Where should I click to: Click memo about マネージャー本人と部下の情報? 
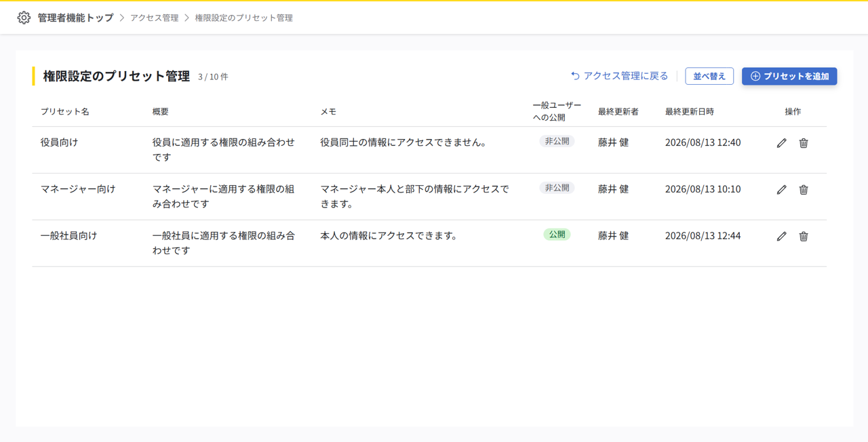click(415, 197)
